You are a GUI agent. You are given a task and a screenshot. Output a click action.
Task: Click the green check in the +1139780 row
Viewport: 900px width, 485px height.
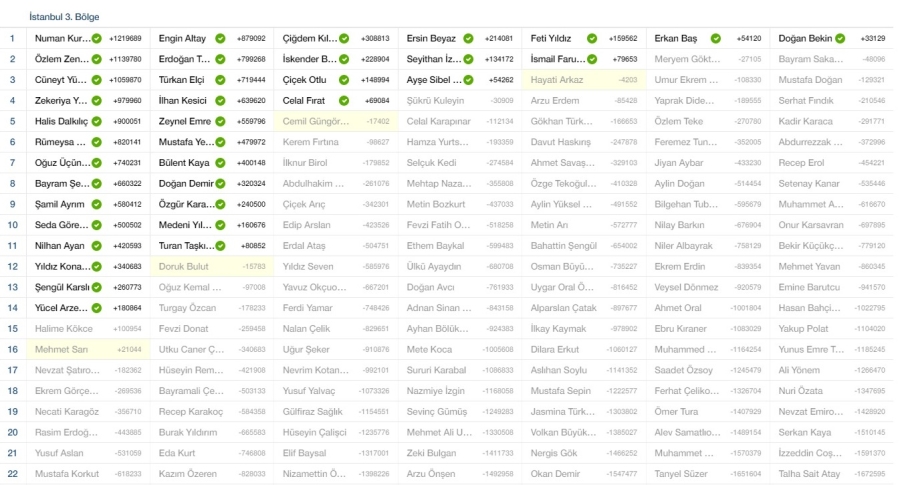tap(97, 59)
